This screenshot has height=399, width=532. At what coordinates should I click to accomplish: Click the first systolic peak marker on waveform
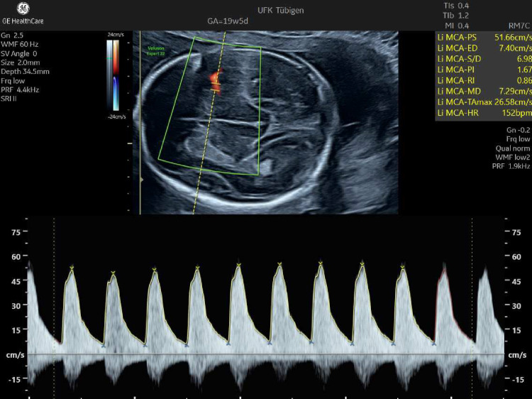pyautogui.click(x=72, y=267)
